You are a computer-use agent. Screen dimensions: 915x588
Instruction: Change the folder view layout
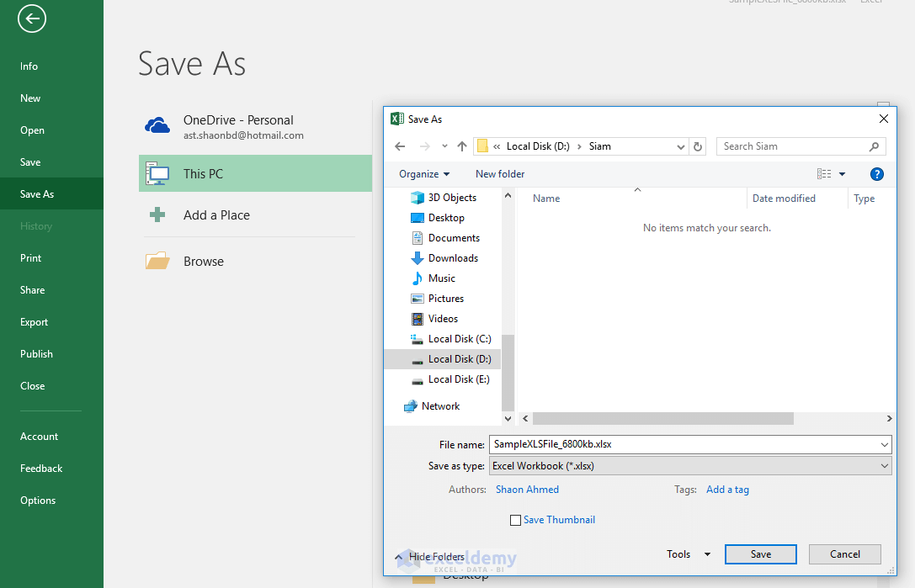tap(826, 173)
